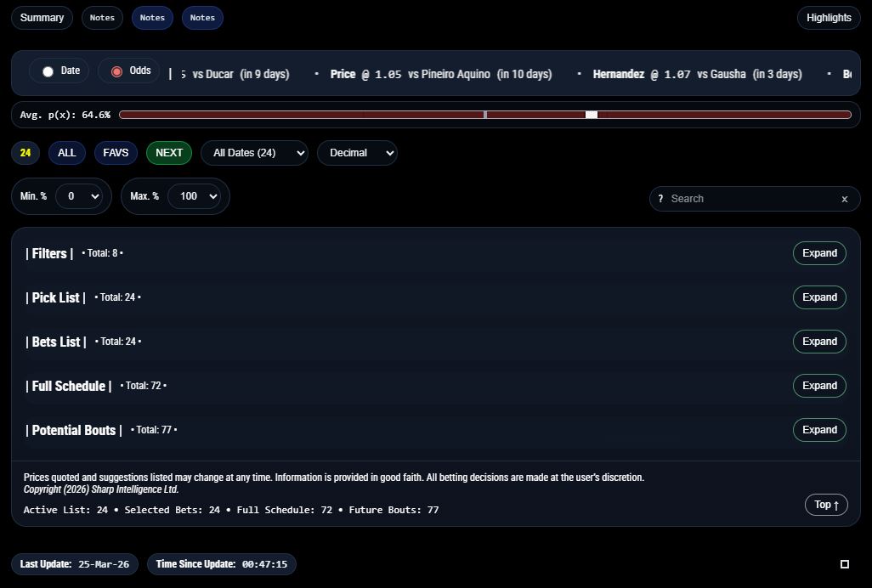Click the small square icon at bottom right

pyautogui.click(x=844, y=564)
